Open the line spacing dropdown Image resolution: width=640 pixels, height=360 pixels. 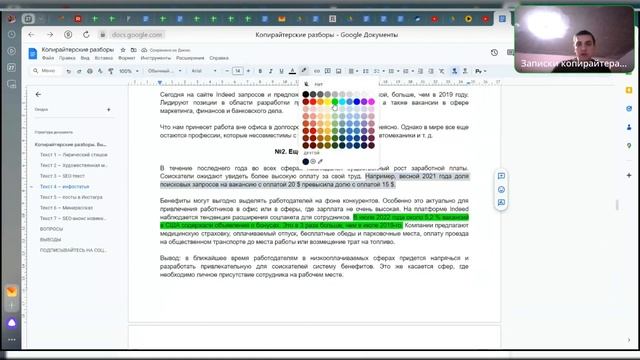click(366, 71)
